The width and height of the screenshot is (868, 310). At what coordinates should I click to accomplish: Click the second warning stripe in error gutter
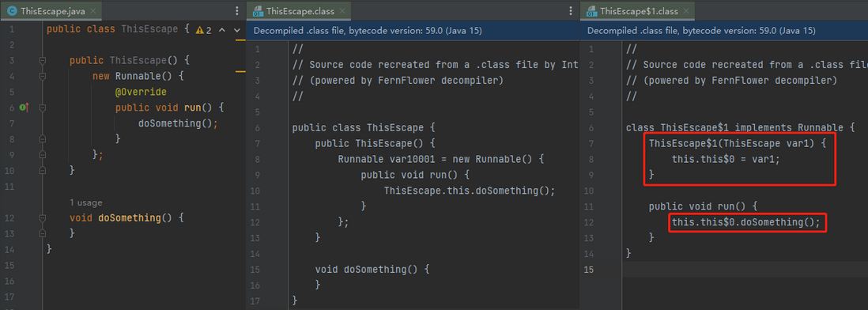tap(240, 72)
